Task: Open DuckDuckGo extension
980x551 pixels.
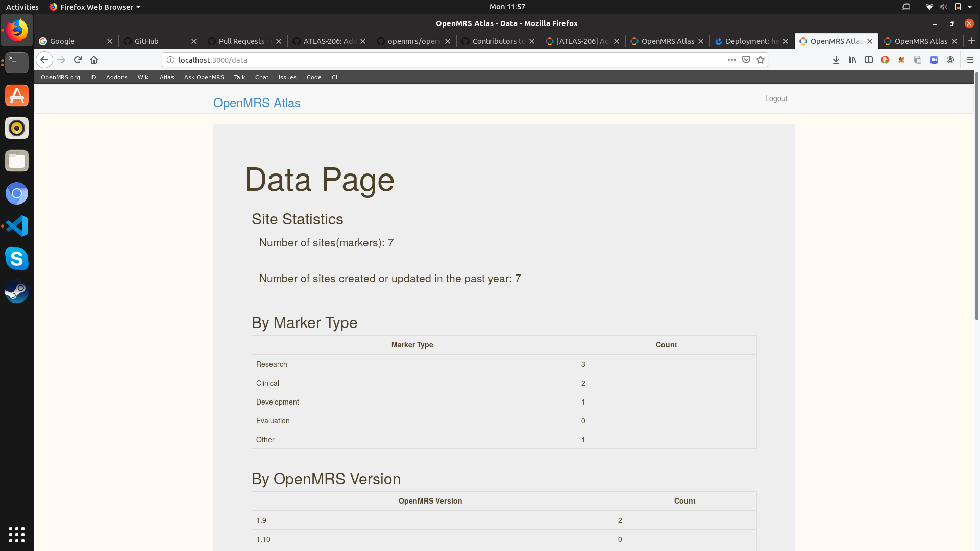Action: coord(885,60)
